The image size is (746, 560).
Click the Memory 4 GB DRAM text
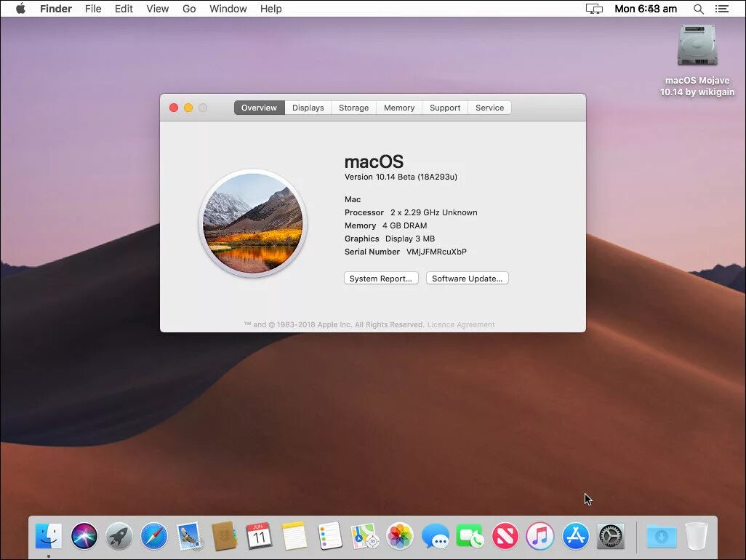coord(386,225)
